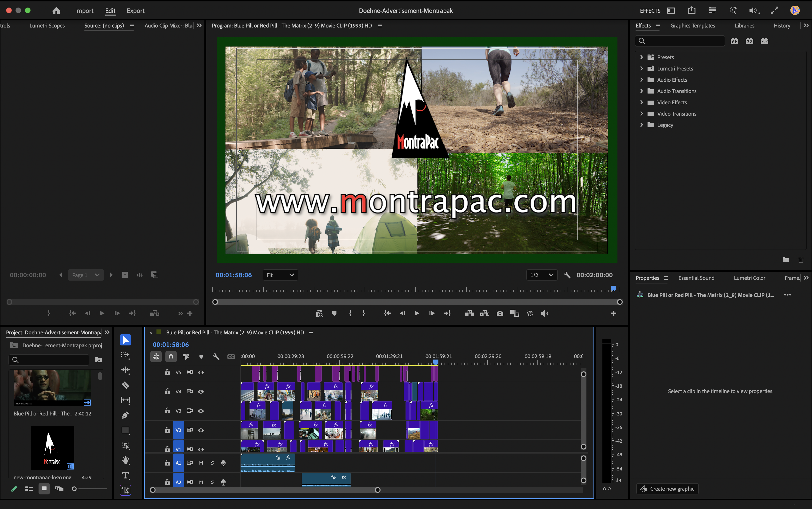Click Add Marker in Program Monitor
Image resolution: width=812 pixels, height=509 pixels.
334,313
